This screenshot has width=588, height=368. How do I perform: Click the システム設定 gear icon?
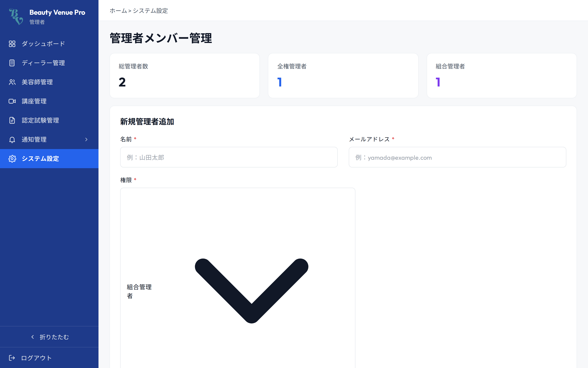(x=12, y=159)
